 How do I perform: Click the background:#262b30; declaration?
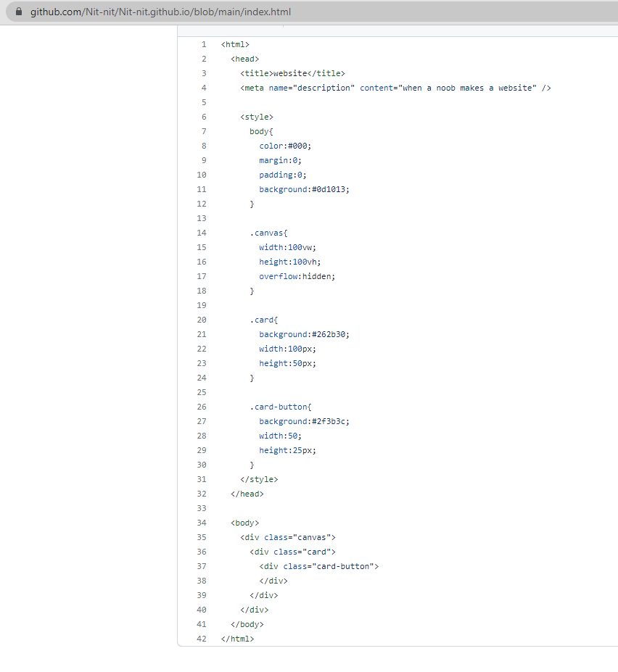pyautogui.click(x=304, y=335)
